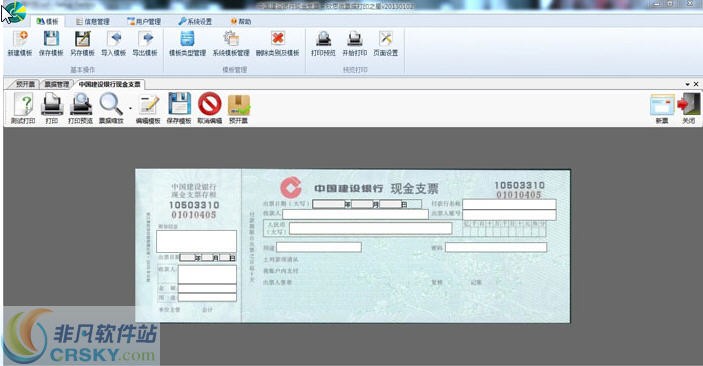Switch to the 信息管理 ribbon tab
The image size is (703, 366).
(92, 21)
